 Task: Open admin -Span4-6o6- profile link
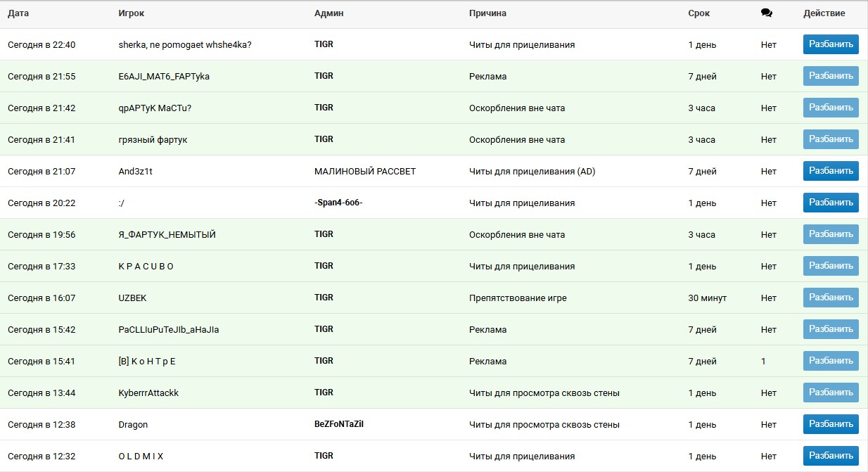(338, 203)
